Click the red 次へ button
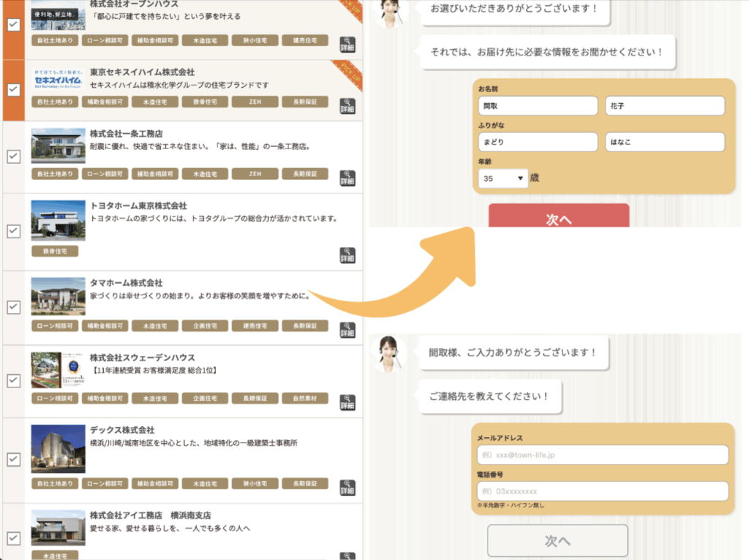This screenshot has width=749, height=560. pyautogui.click(x=558, y=216)
